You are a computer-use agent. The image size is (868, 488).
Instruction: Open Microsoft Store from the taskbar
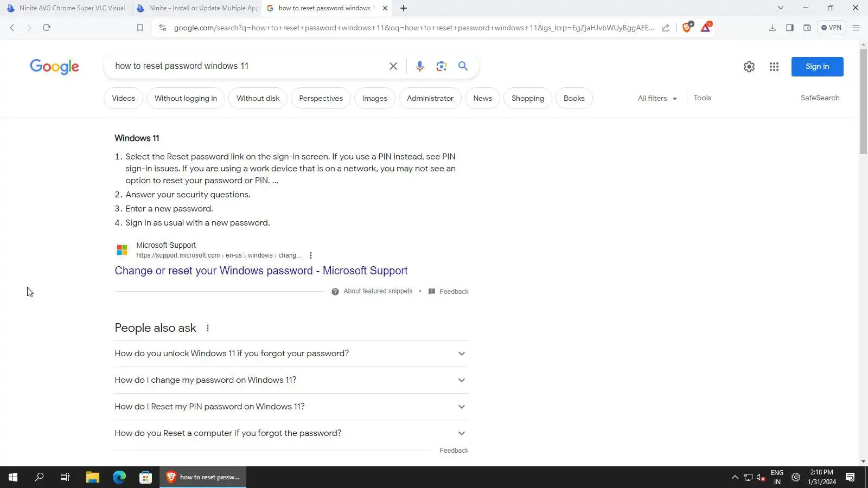click(145, 477)
